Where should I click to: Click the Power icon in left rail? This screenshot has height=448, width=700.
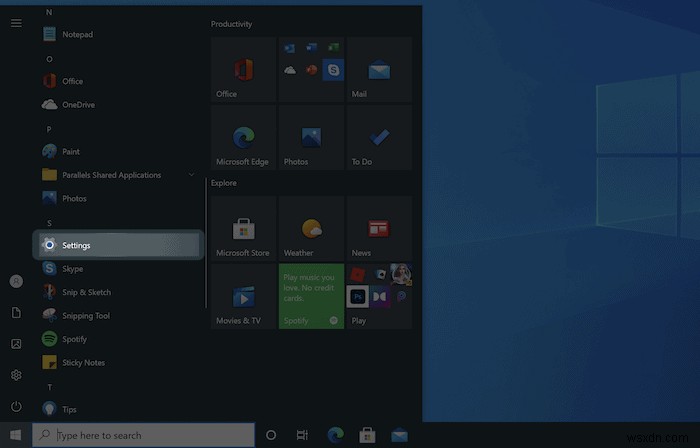click(x=16, y=407)
